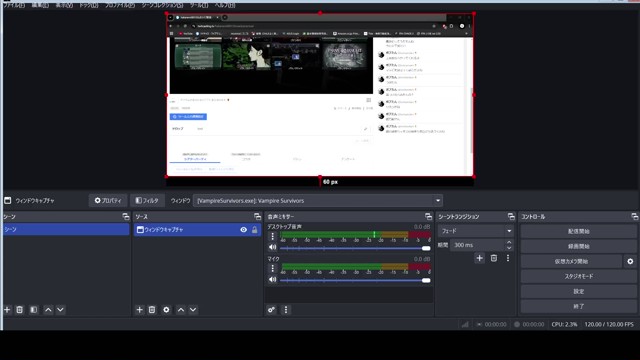The height and width of the screenshot is (360, 640).
Task: Click the bottom-right red resize handle in preview
Action: pos(473,177)
